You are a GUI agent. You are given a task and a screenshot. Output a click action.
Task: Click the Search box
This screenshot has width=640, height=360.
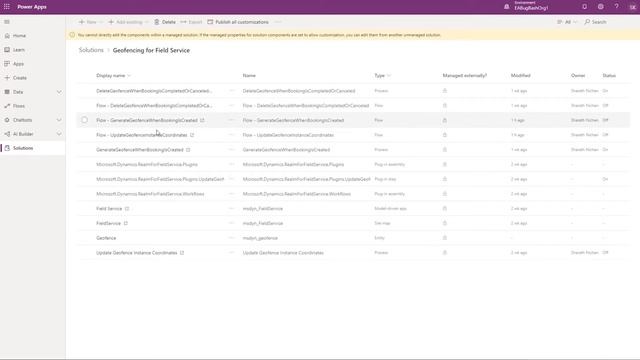[595, 22]
